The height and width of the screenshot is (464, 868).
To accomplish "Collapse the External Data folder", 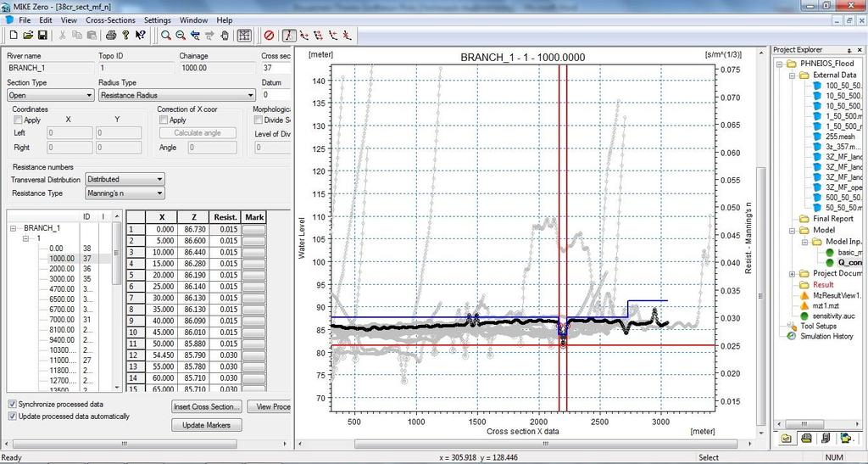I will (792, 75).
